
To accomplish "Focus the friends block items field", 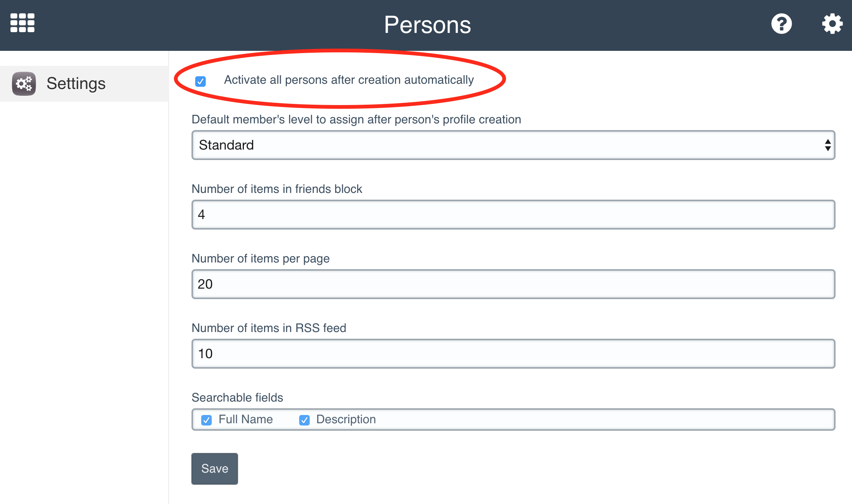I will pos(513,215).
